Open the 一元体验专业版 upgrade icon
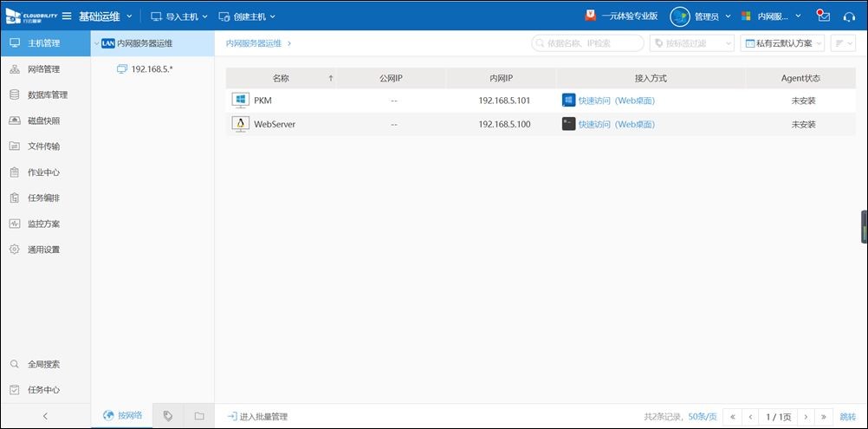Image resolution: width=868 pixels, height=429 pixels. pyautogui.click(x=591, y=16)
